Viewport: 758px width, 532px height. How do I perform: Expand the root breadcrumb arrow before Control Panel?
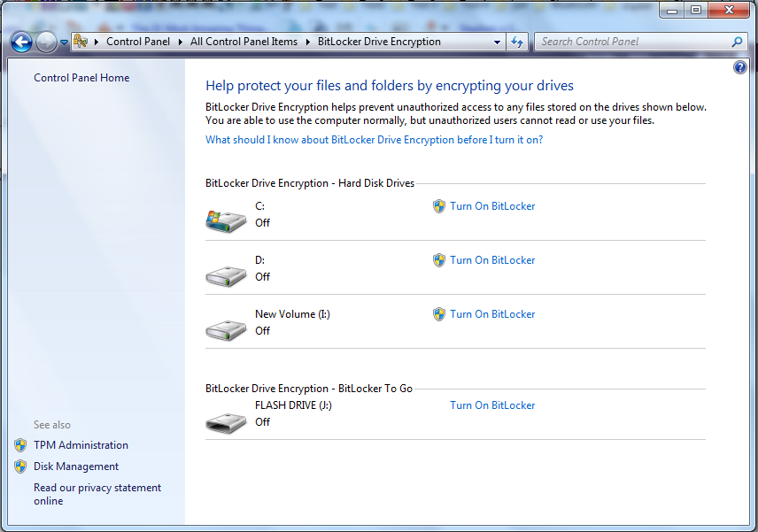(97, 42)
